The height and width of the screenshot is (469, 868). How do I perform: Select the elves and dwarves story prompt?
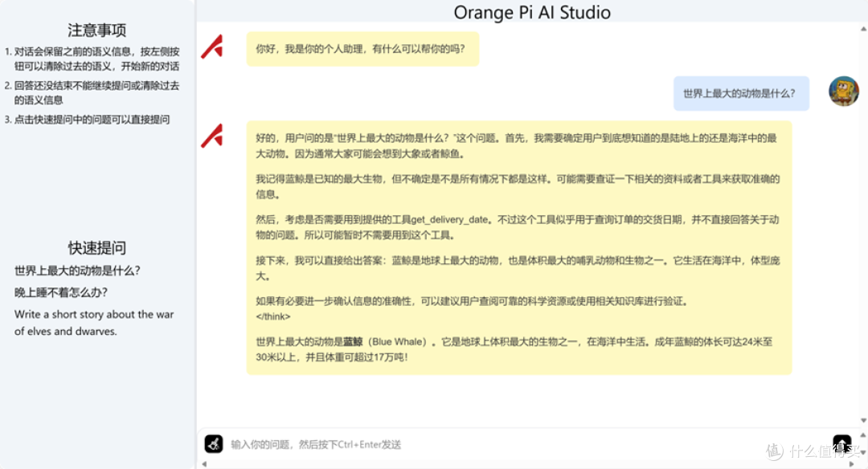[94, 323]
